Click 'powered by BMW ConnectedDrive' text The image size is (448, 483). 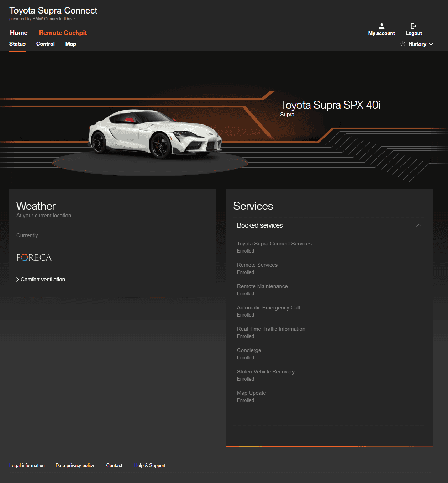coord(42,19)
